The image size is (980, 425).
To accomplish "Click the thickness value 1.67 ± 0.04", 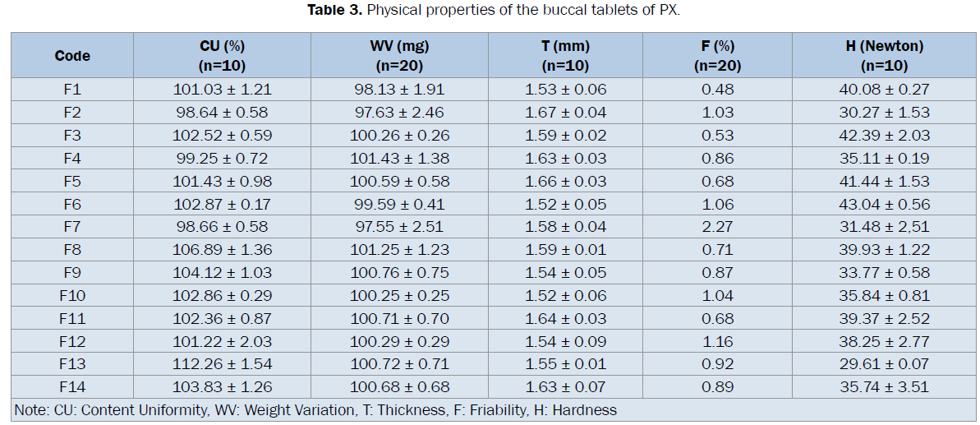I will coord(565,113).
